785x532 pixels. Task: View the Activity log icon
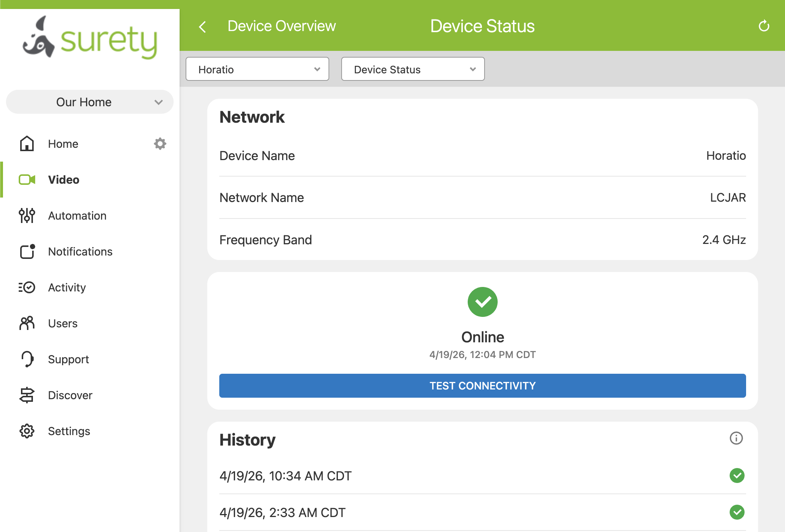coord(27,287)
